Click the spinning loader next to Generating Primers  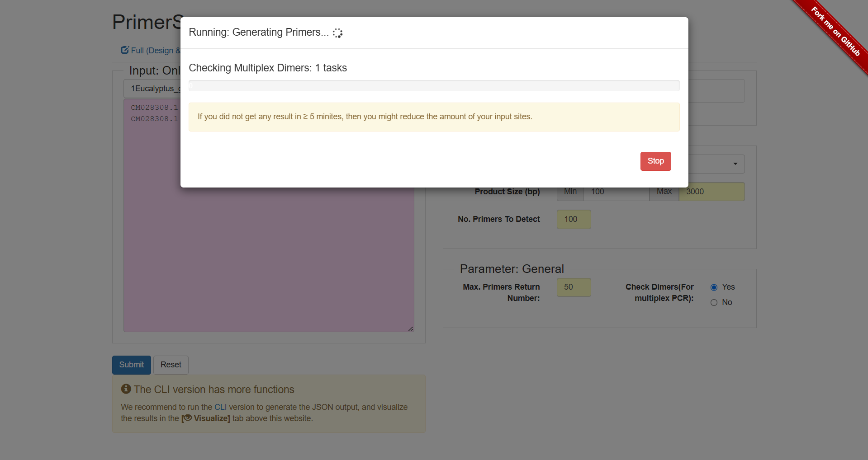pyautogui.click(x=337, y=33)
